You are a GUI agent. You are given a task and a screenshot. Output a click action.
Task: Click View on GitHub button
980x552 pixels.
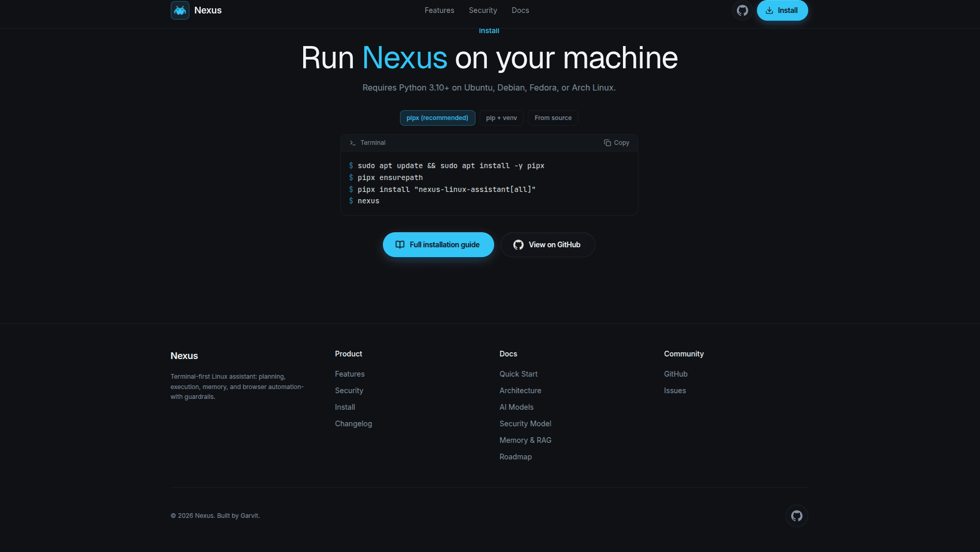547,245
